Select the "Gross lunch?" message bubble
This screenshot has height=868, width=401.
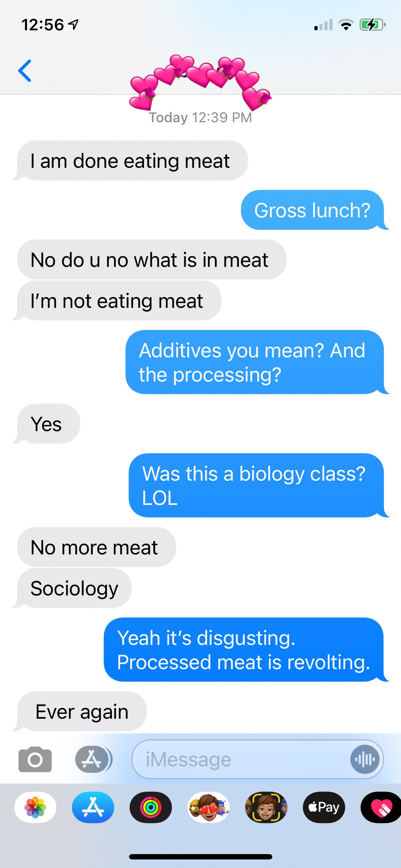(312, 210)
